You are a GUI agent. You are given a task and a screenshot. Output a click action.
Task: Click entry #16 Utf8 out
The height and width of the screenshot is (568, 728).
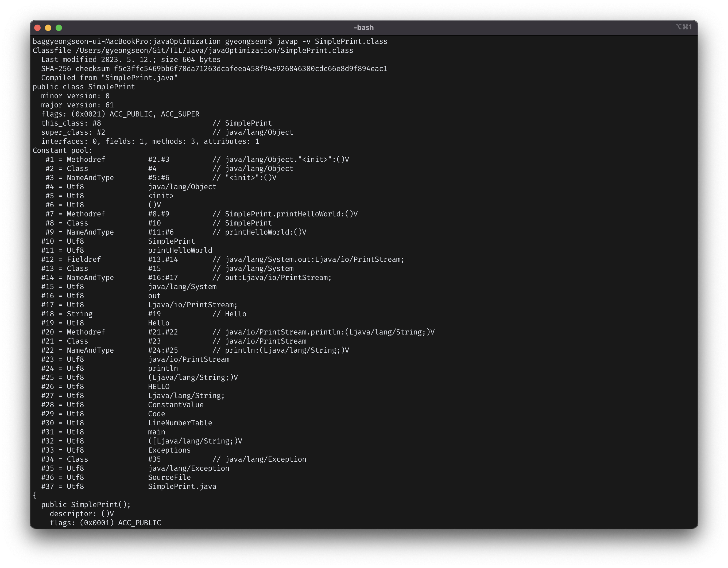[101, 296]
